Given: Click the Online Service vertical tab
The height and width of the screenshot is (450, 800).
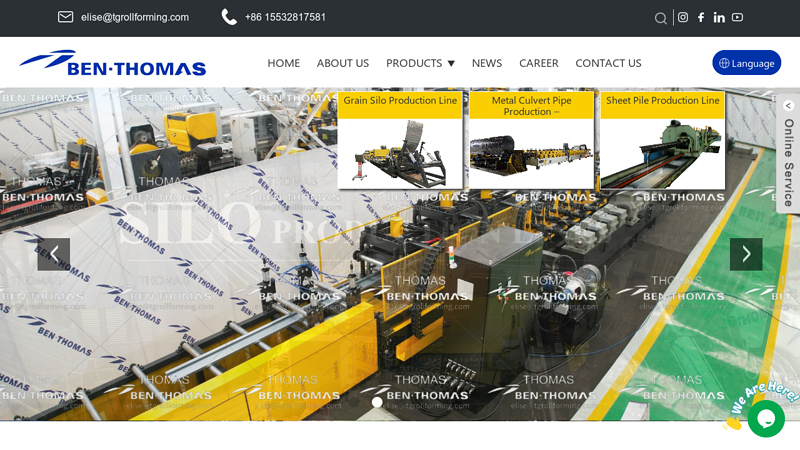Looking at the screenshot, I should click(x=788, y=162).
